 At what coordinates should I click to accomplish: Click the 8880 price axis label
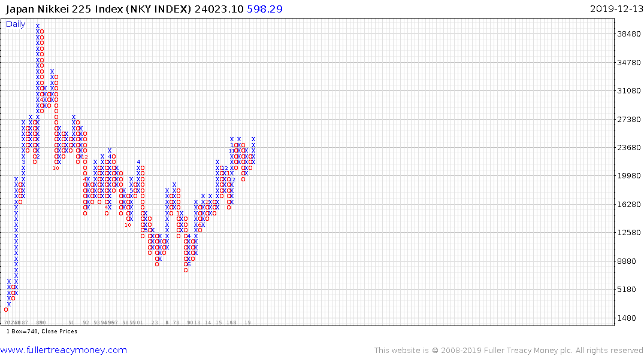click(629, 261)
